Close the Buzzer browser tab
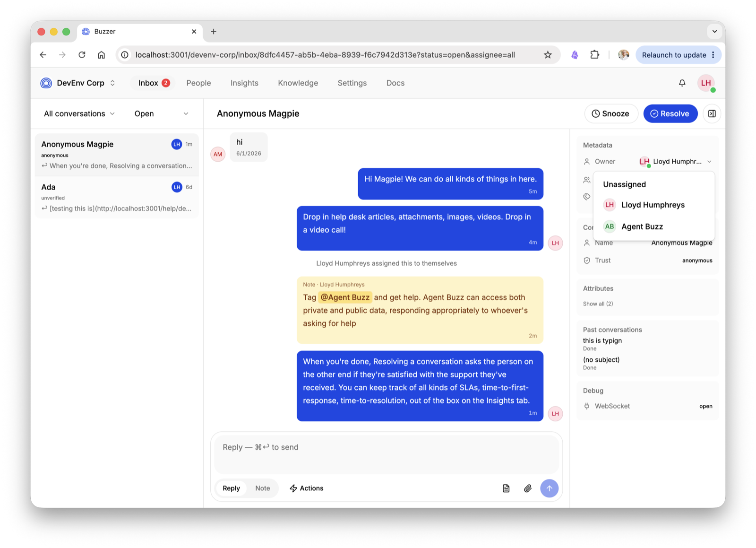Viewport: 756px width, 548px height. tap(194, 31)
